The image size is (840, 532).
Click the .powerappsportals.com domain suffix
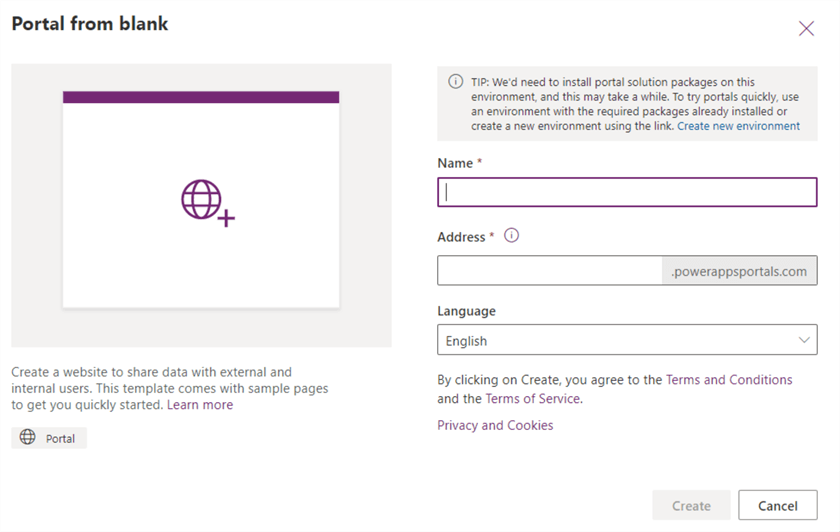click(739, 271)
